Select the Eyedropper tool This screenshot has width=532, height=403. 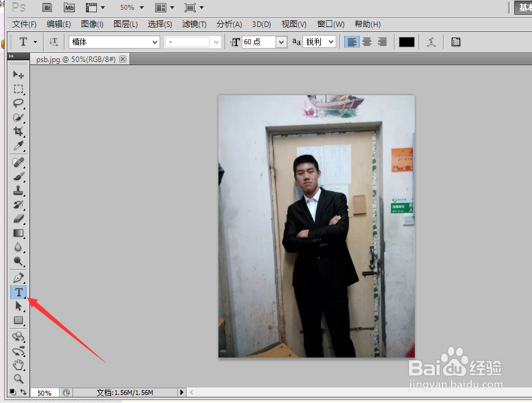[x=18, y=146]
